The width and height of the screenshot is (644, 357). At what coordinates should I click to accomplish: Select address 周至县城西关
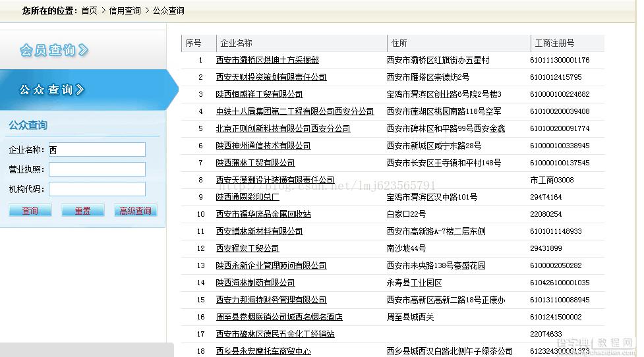(x=410, y=317)
